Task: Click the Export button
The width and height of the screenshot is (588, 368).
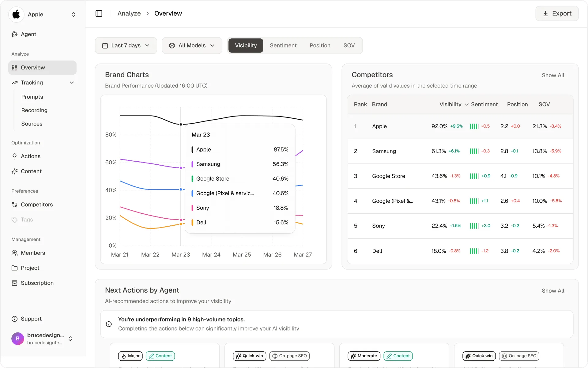Action: point(557,14)
